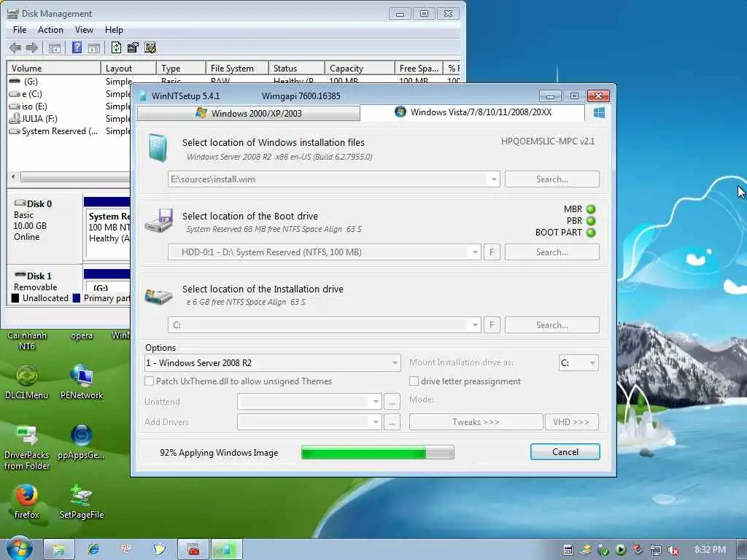Click the Windows logo icon in WinNTSetup

[599, 113]
